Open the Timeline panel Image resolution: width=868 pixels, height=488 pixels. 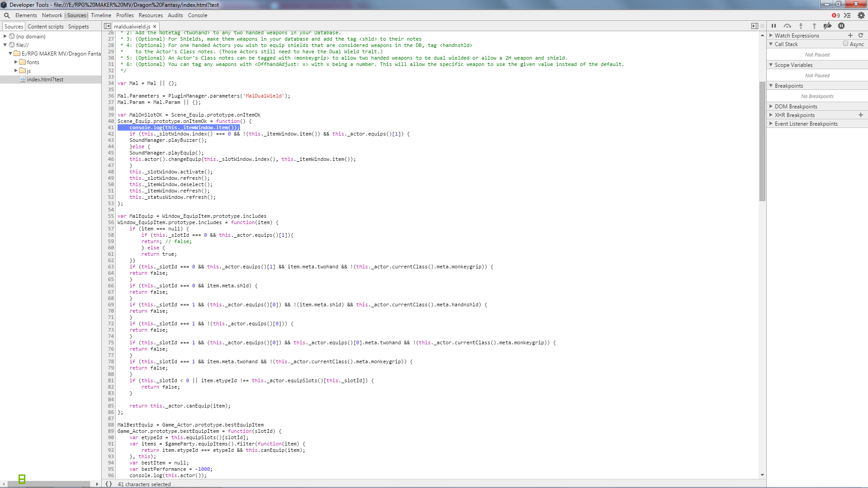(x=101, y=15)
